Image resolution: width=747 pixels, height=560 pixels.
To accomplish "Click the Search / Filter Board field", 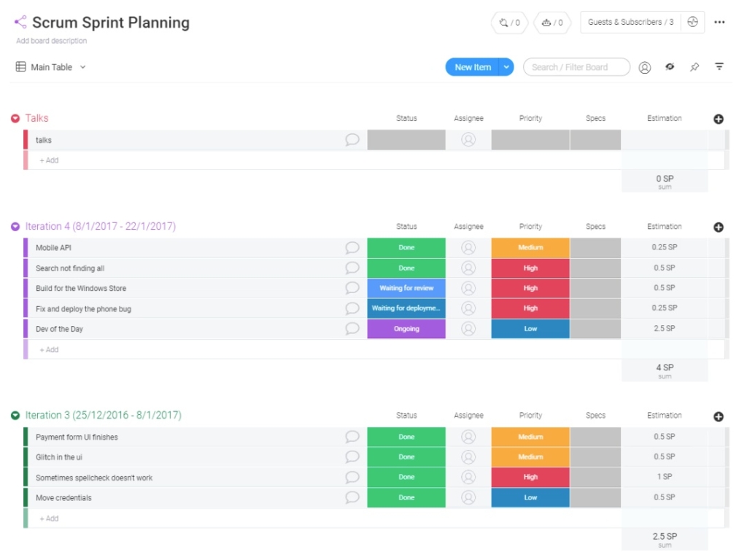I will pyautogui.click(x=576, y=66).
